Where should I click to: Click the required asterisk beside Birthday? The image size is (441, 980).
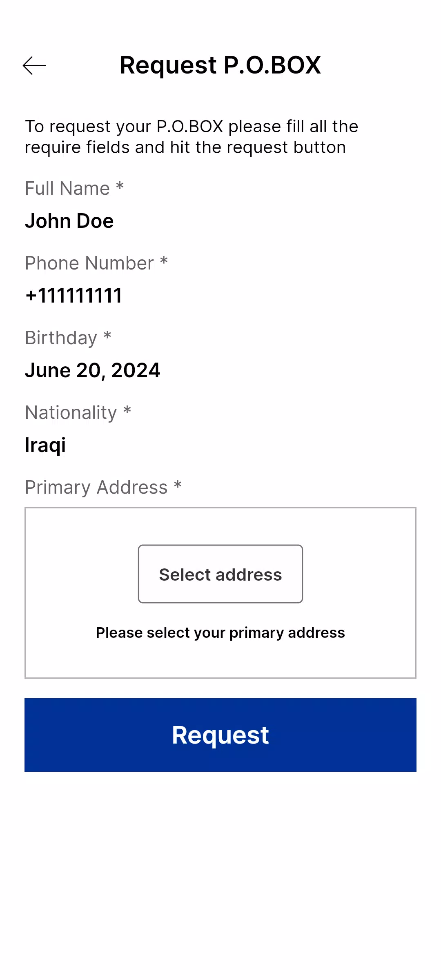pos(107,336)
